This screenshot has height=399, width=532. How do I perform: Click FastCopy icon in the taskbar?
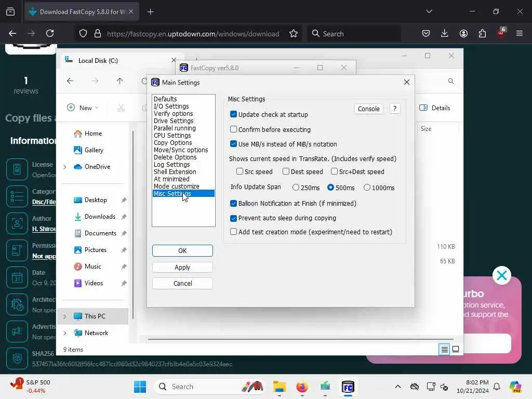pyautogui.click(x=348, y=387)
